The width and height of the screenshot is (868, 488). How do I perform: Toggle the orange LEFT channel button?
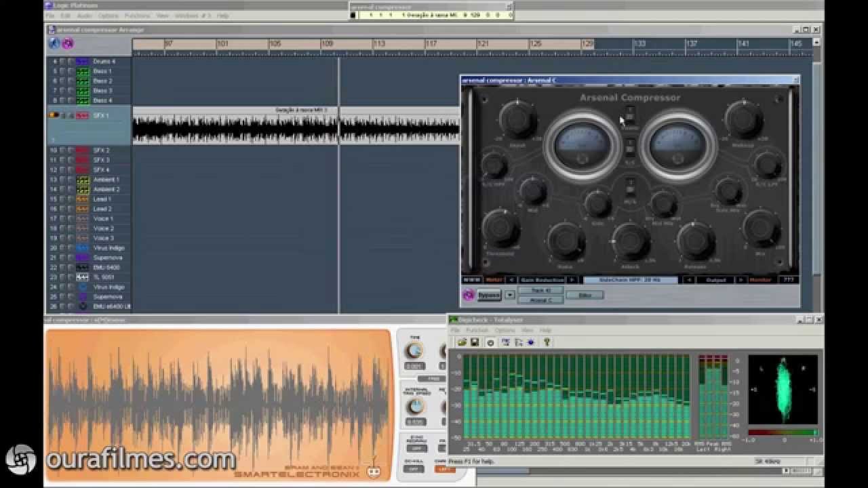(445, 469)
